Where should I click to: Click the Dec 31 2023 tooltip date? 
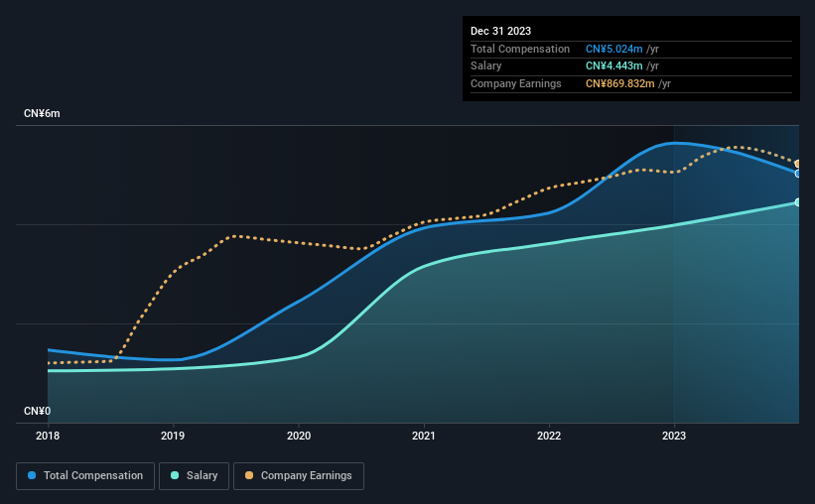coord(500,31)
